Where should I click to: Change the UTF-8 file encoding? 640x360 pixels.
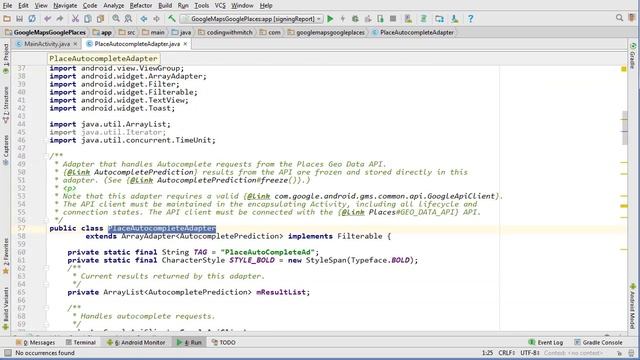pos(530,353)
